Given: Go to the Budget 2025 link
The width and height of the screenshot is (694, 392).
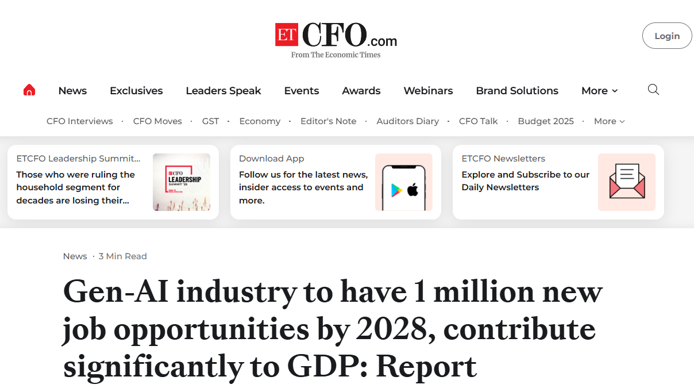Looking at the screenshot, I should [x=546, y=121].
